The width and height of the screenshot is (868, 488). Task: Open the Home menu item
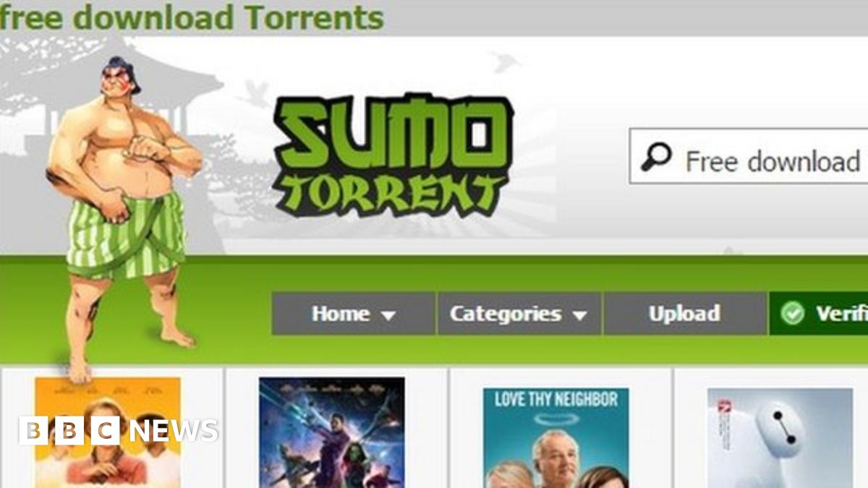coord(354,314)
